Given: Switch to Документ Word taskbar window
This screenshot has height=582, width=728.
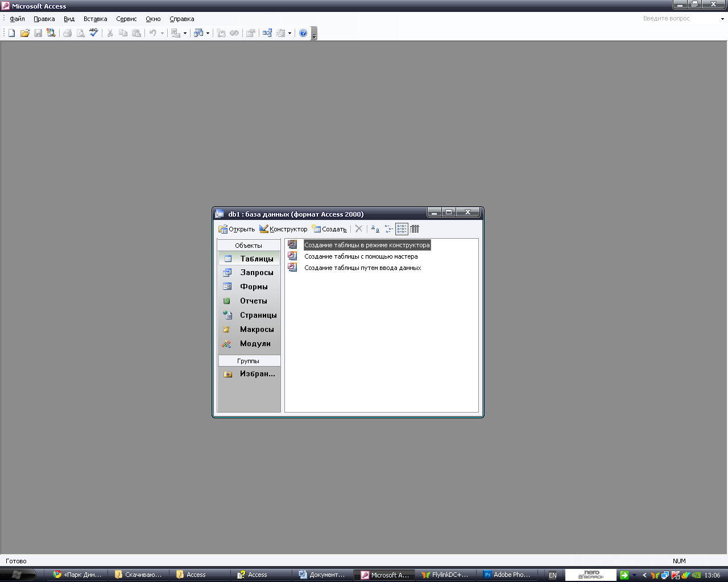Looking at the screenshot, I should pyautogui.click(x=322, y=575).
